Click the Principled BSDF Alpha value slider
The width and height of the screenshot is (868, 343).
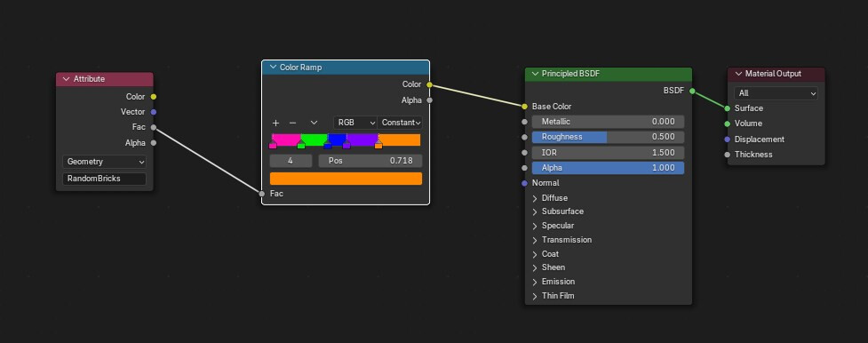tap(608, 168)
